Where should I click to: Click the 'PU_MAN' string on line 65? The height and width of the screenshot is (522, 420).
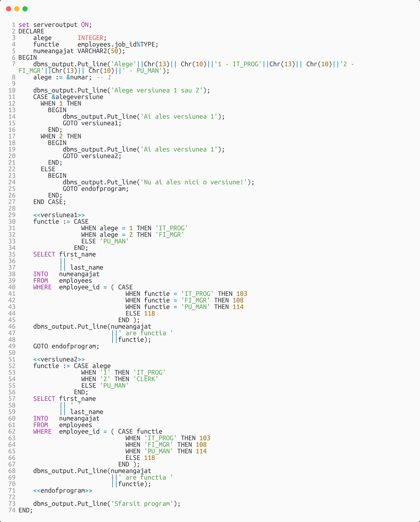[159, 451]
